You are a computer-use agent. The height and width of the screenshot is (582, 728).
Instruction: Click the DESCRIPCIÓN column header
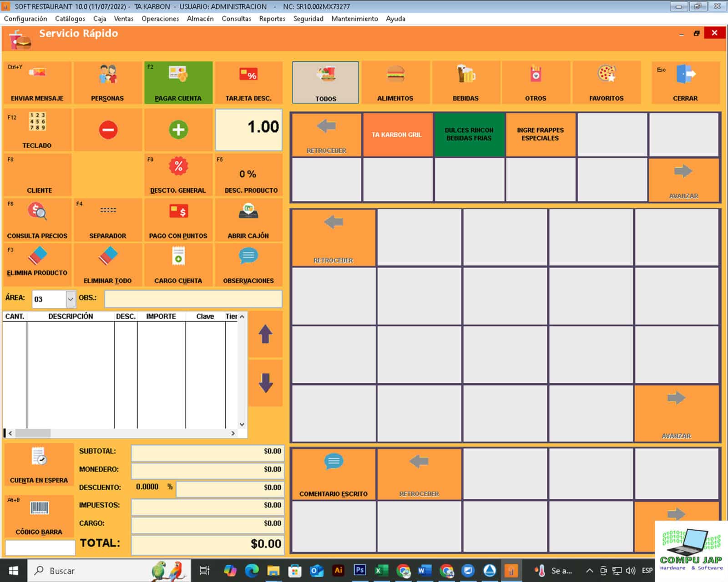tap(71, 316)
